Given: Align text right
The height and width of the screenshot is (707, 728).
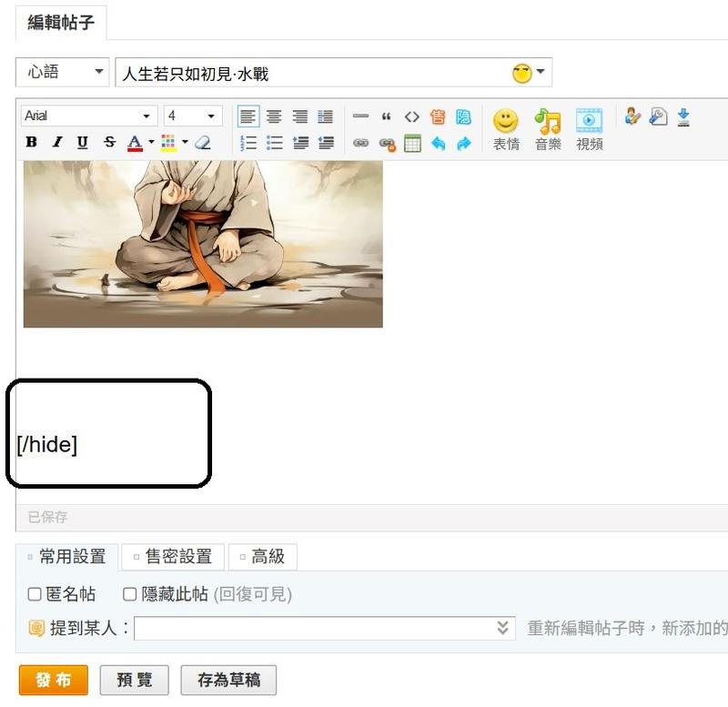Looking at the screenshot, I should (x=300, y=116).
